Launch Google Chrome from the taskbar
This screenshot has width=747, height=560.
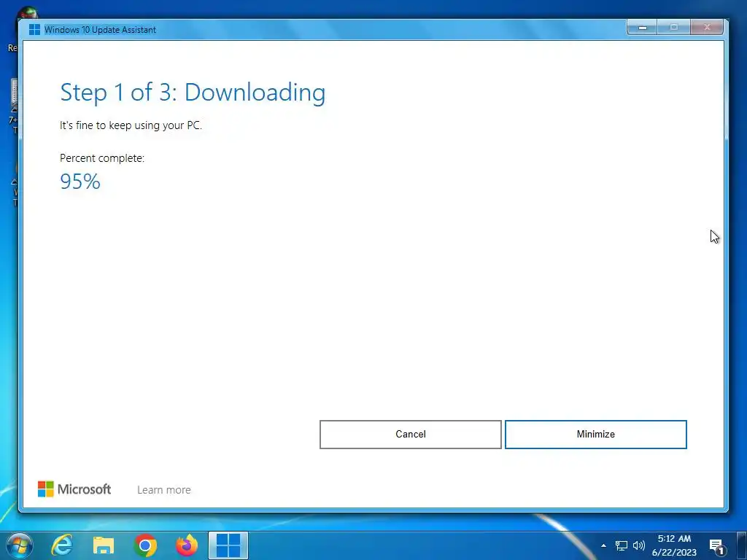point(145,545)
